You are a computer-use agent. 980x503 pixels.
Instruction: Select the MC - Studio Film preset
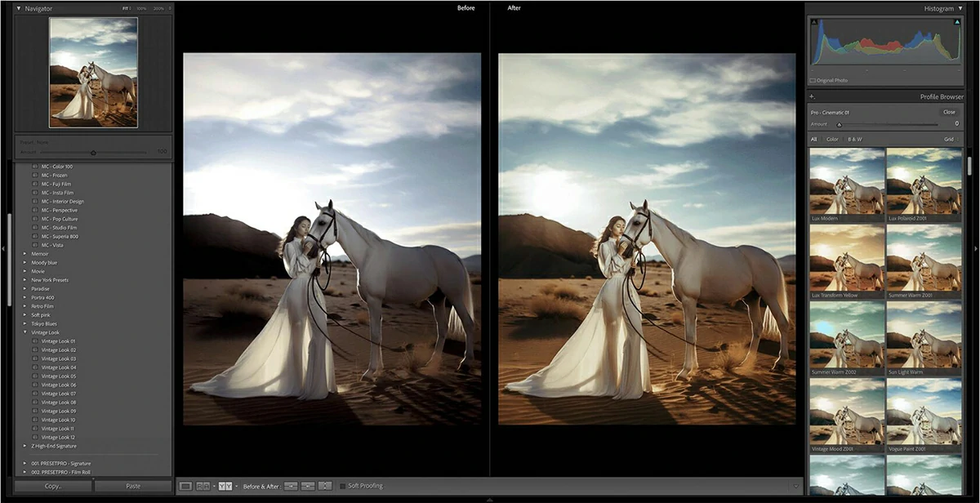coord(60,228)
